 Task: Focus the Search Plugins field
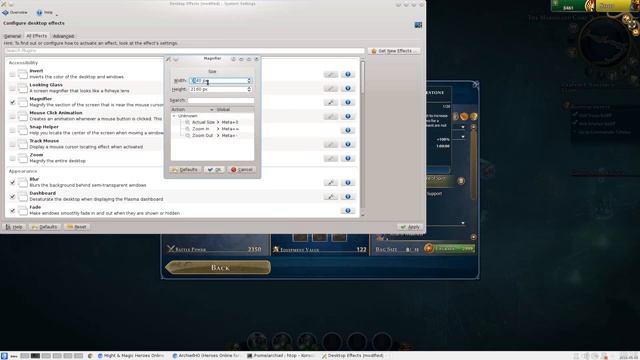184,51
